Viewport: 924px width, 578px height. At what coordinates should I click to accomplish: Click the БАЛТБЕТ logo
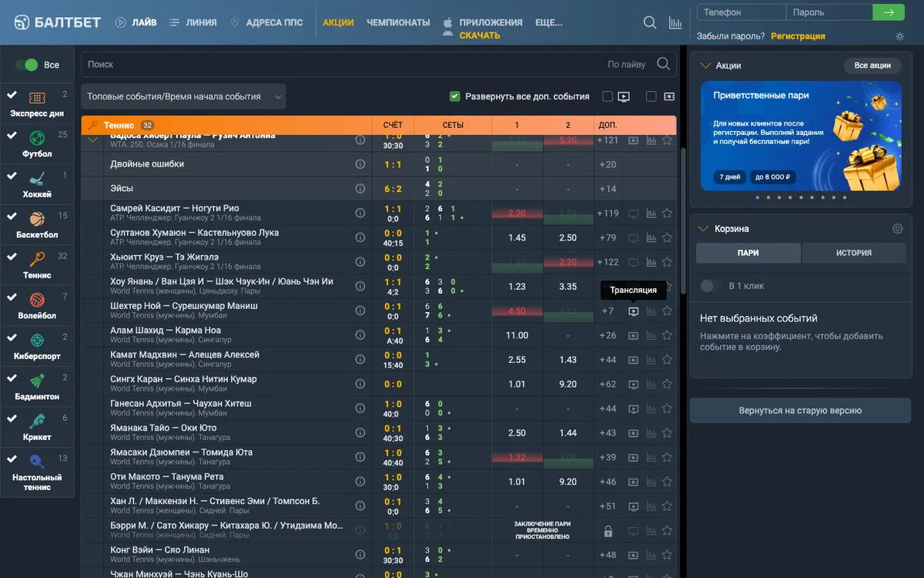click(x=58, y=22)
